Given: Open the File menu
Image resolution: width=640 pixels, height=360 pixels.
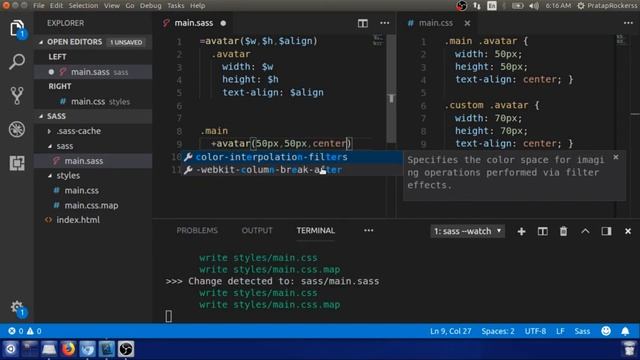Looking at the screenshot, I should (39, 6).
